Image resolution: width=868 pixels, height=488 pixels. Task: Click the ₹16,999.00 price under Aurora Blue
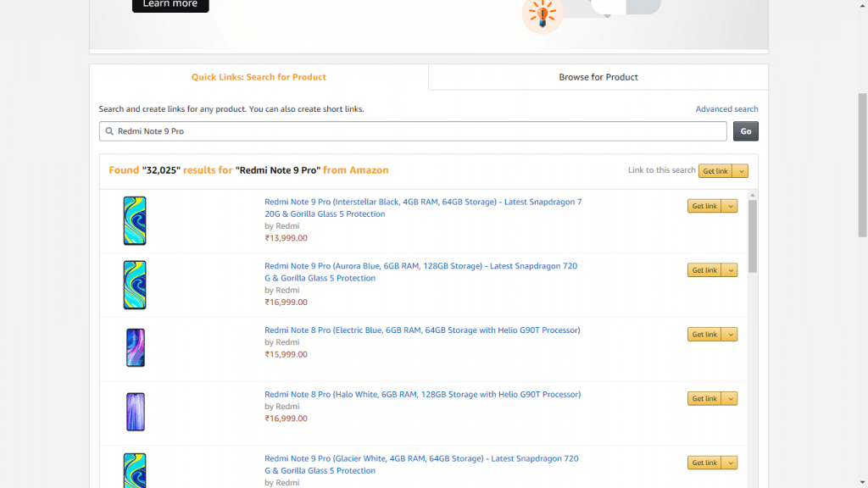pos(286,302)
